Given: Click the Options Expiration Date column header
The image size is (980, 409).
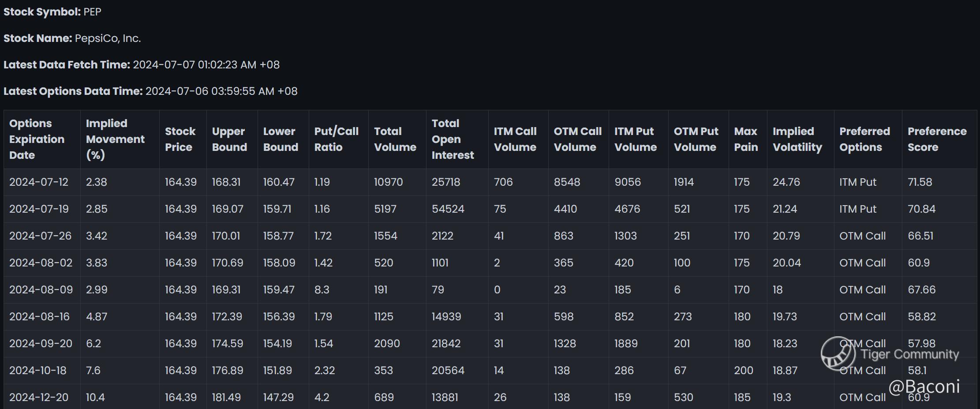Looking at the screenshot, I should click(37, 139).
